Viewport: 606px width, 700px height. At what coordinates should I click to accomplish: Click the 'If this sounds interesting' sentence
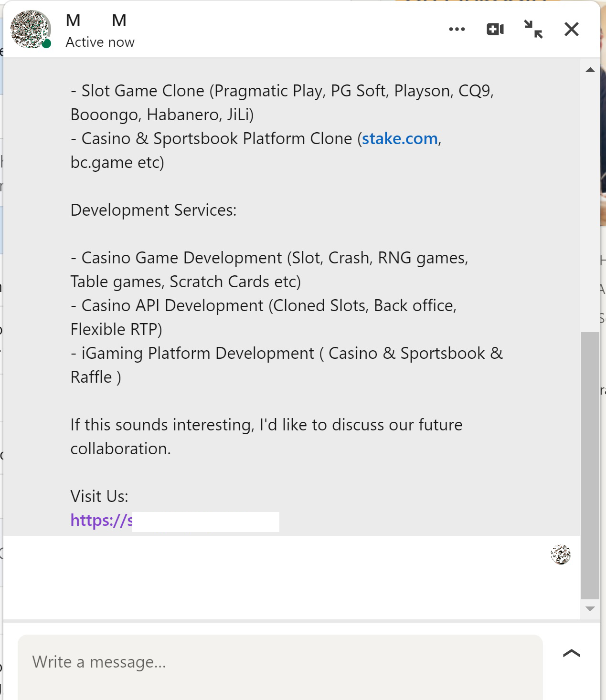click(266, 437)
